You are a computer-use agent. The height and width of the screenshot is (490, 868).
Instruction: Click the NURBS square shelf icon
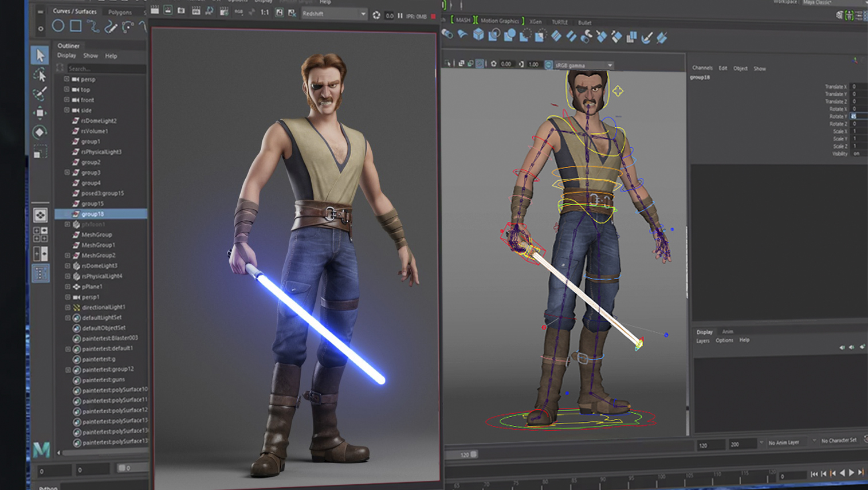[x=76, y=26]
